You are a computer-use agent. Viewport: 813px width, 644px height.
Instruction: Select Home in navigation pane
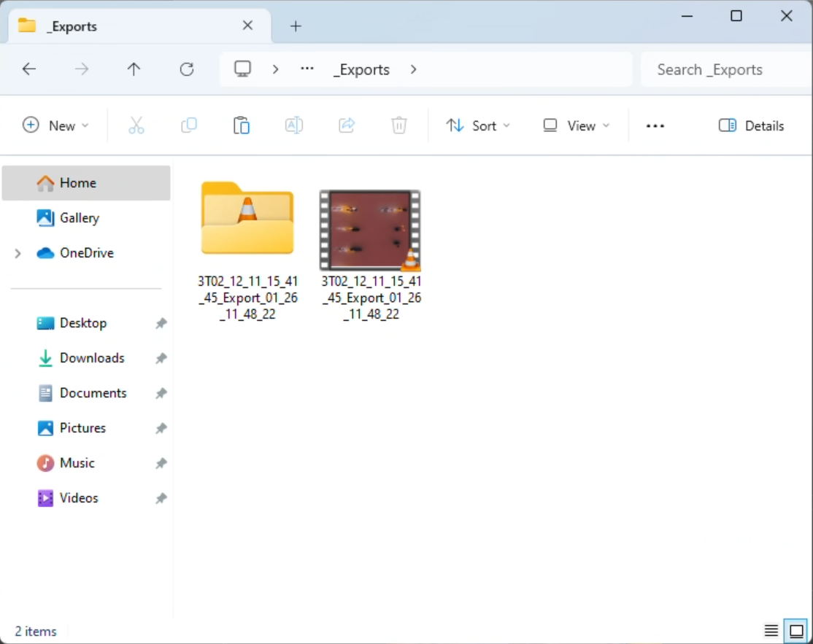point(86,183)
